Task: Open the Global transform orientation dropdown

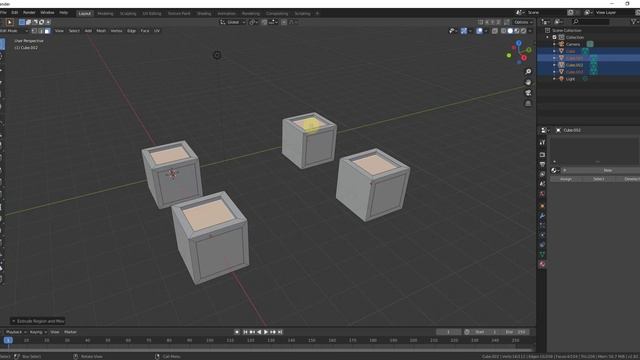Action: [x=233, y=22]
